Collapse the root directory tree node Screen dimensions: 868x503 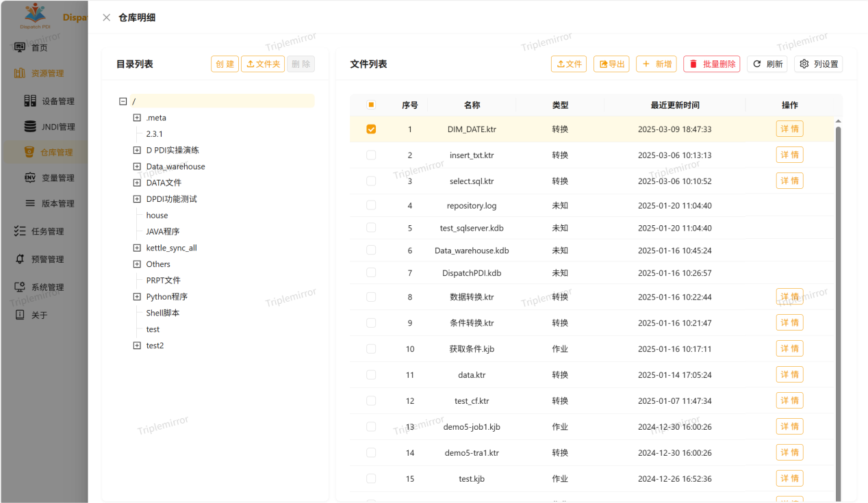tap(123, 101)
